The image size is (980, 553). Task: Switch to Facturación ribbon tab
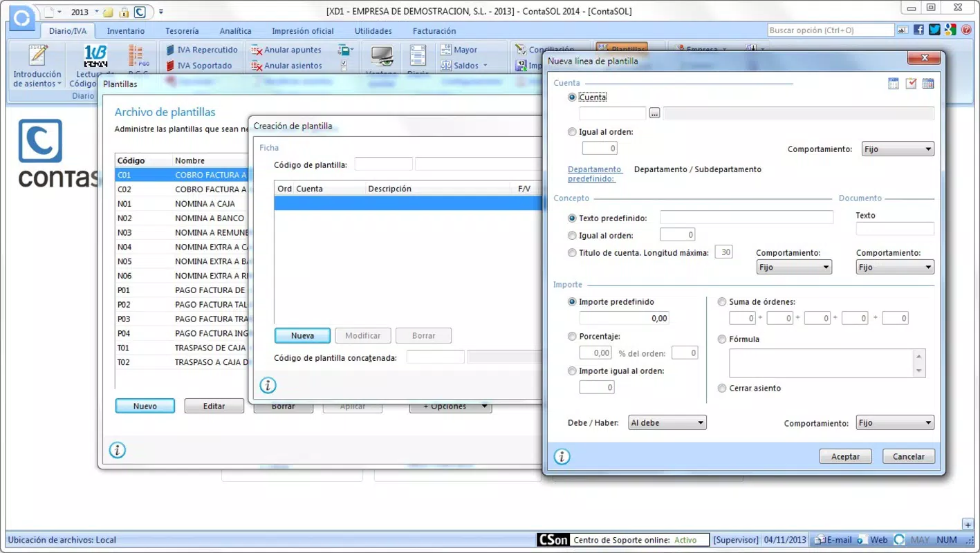coord(434,31)
